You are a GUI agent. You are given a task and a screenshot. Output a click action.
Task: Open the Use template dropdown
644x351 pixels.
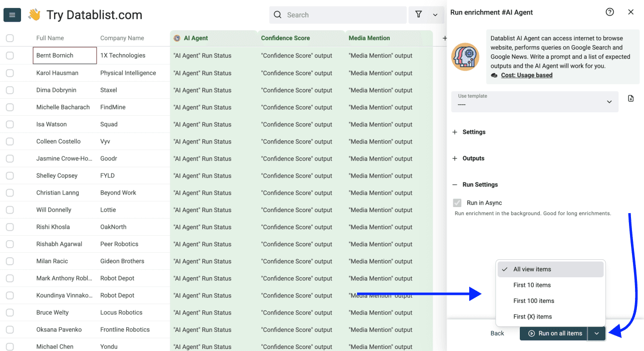[534, 102]
